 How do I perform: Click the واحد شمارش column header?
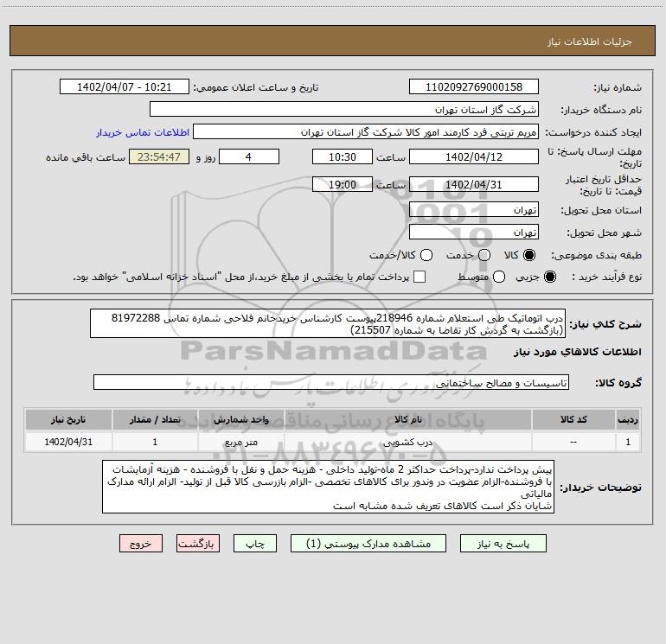tap(240, 419)
